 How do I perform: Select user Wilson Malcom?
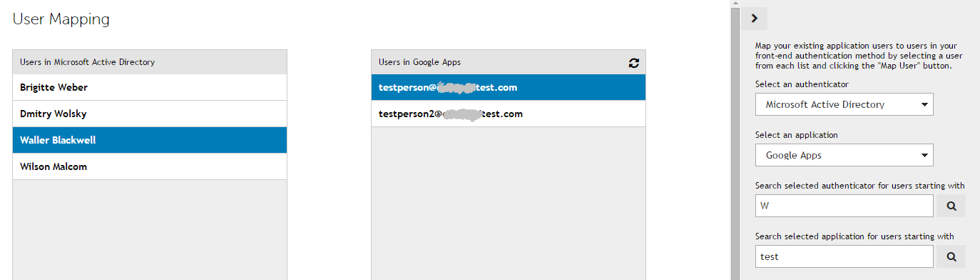[x=150, y=166]
